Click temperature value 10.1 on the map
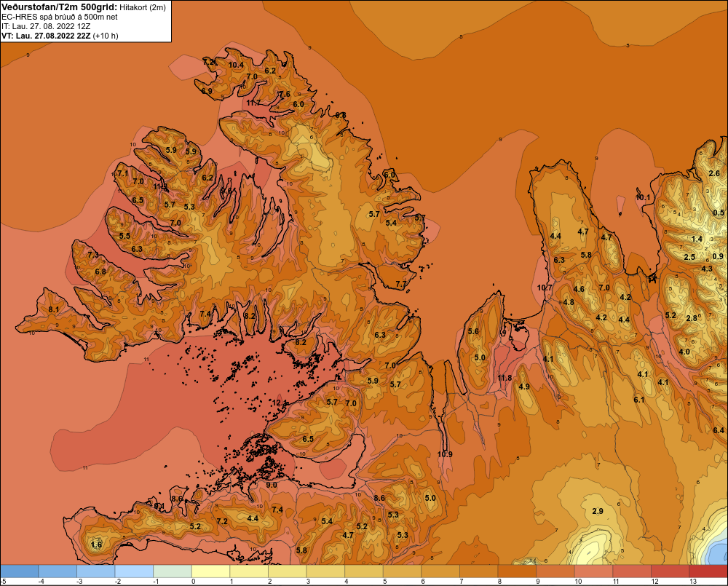 click(x=643, y=198)
